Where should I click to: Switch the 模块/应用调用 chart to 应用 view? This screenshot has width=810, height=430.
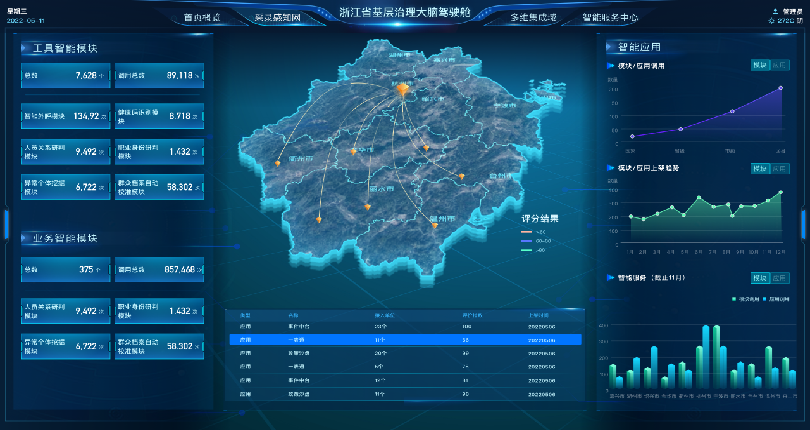(779, 66)
